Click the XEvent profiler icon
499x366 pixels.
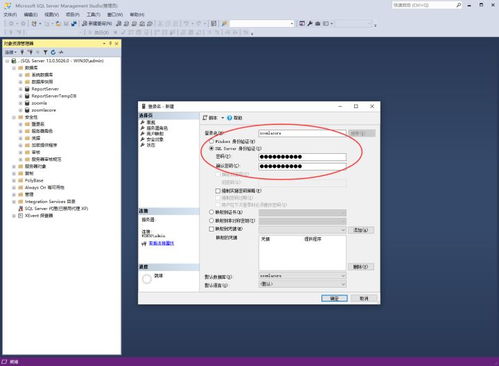pyautogui.click(x=21, y=216)
